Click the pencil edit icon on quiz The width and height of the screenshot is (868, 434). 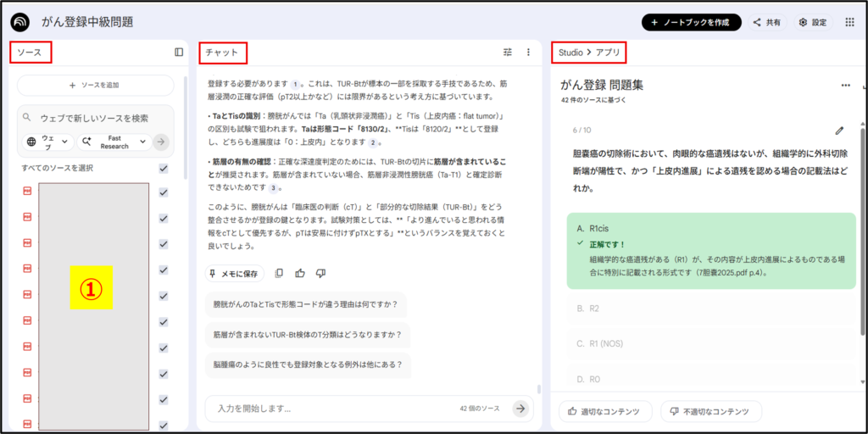(839, 131)
